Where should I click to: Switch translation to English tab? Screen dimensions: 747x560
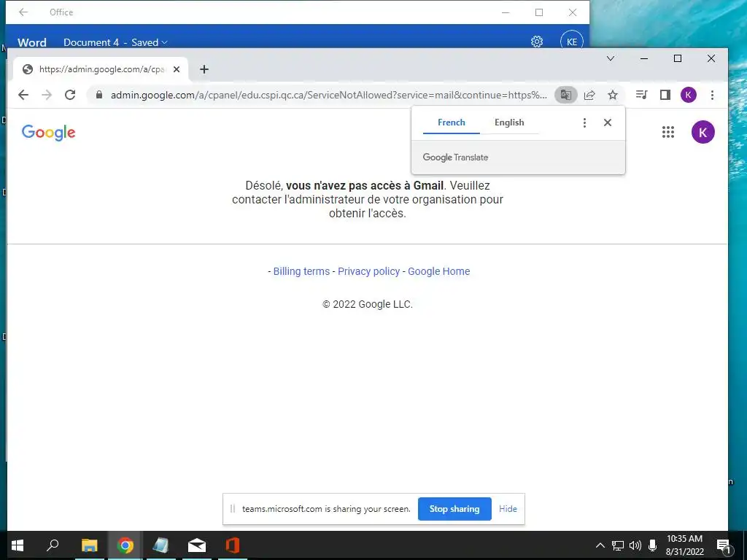509,122
